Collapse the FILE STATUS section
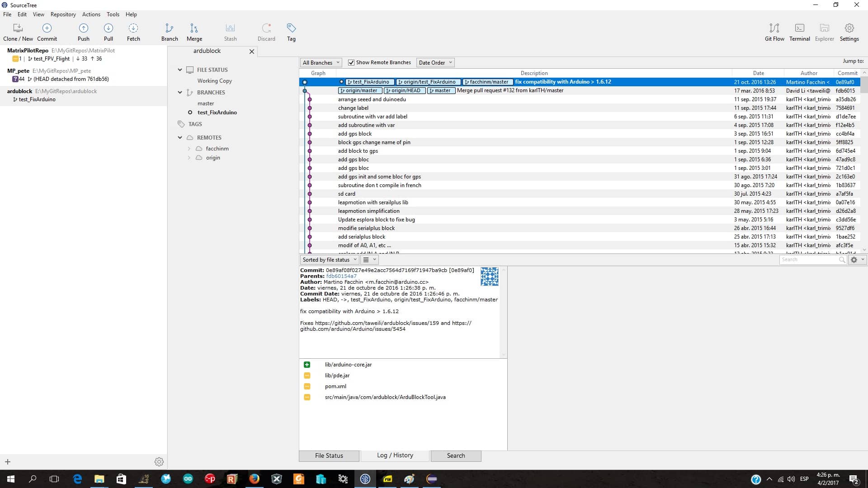Image resolution: width=868 pixels, height=488 pixels. click(x=180, y=70)
